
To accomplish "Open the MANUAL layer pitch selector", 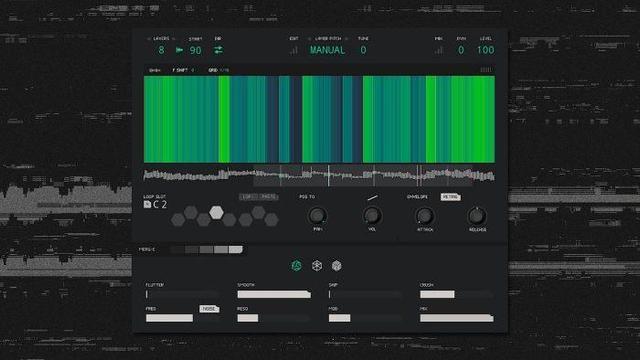I will click(x=327, y=50).
